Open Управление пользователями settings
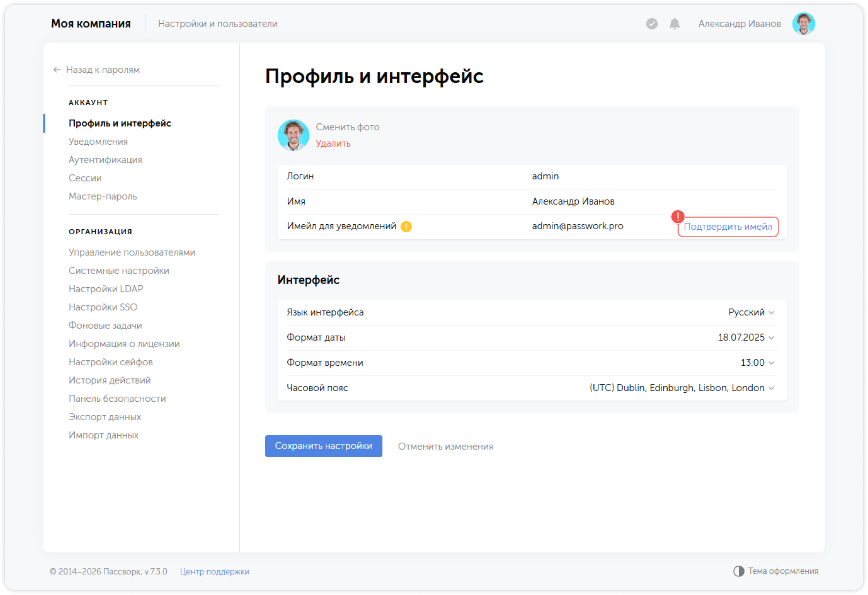The image size is (868, 595). tap(132, 252)
